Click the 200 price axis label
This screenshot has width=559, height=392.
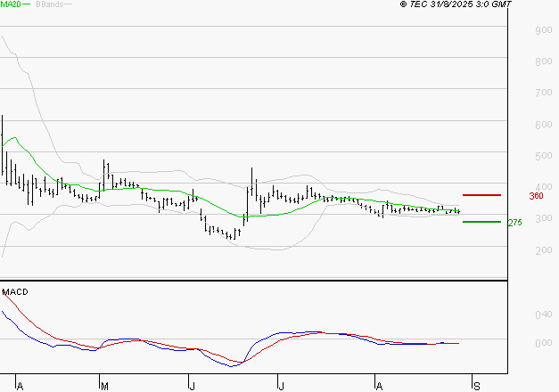543,250
